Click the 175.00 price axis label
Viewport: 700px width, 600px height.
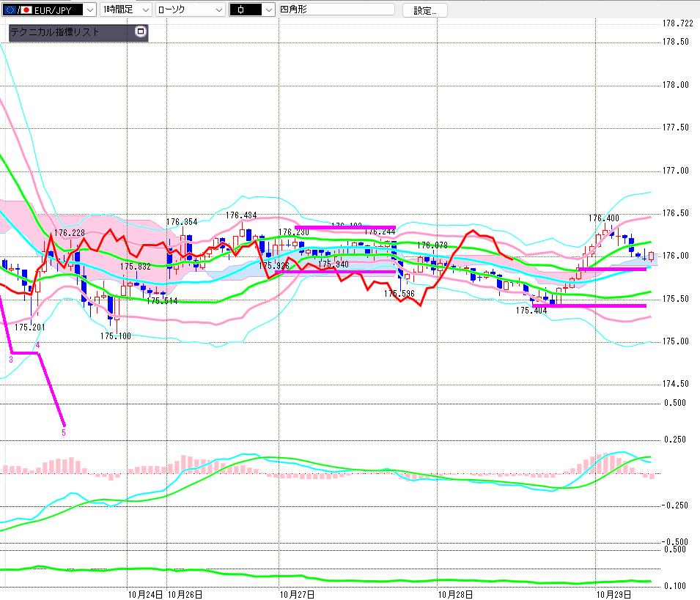tap(676, 341)
